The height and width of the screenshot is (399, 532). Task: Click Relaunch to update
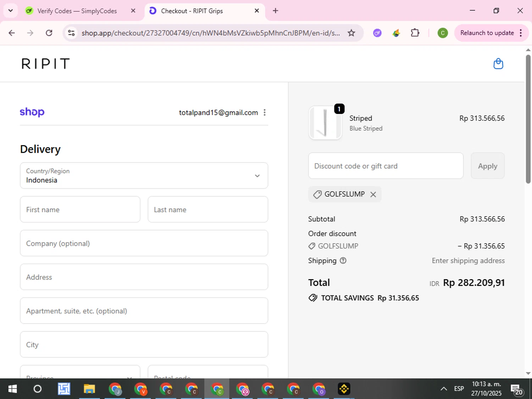point(487,33)
